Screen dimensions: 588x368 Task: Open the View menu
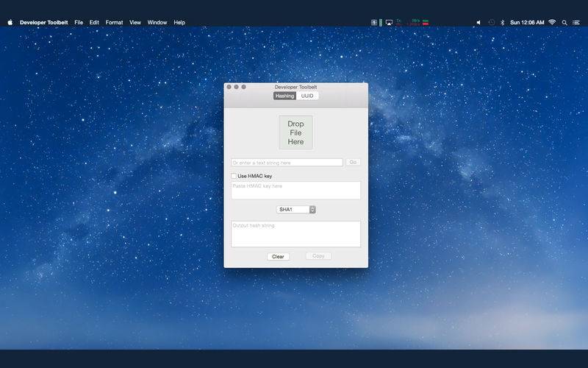135,23
